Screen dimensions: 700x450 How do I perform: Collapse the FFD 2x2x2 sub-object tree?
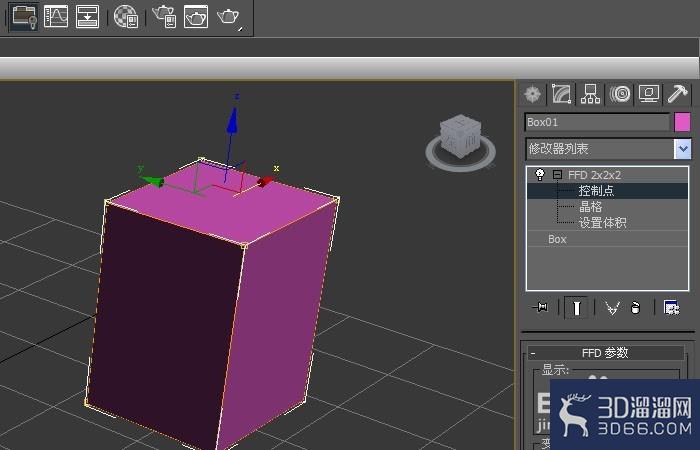[557, 175]
